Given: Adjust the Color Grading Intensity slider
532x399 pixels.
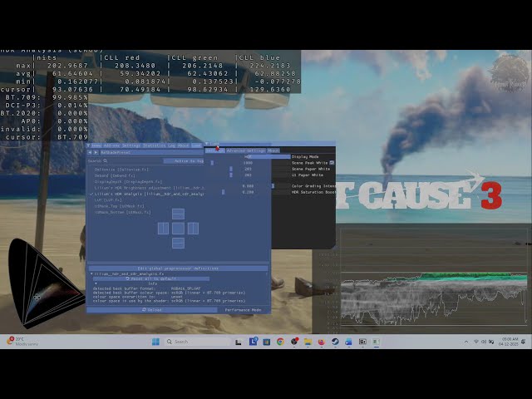Looking at the screenshot, I should (x=248, y=186).
